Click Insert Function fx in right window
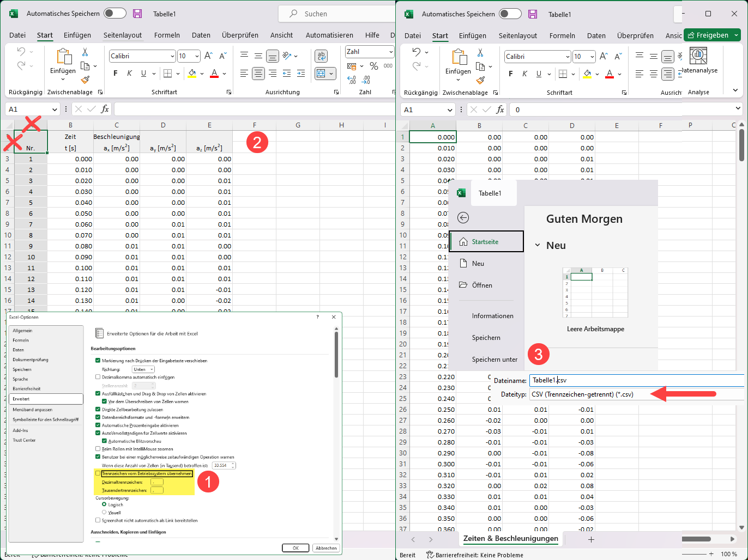Screen dimensions: 748x560 coord(500,109)
